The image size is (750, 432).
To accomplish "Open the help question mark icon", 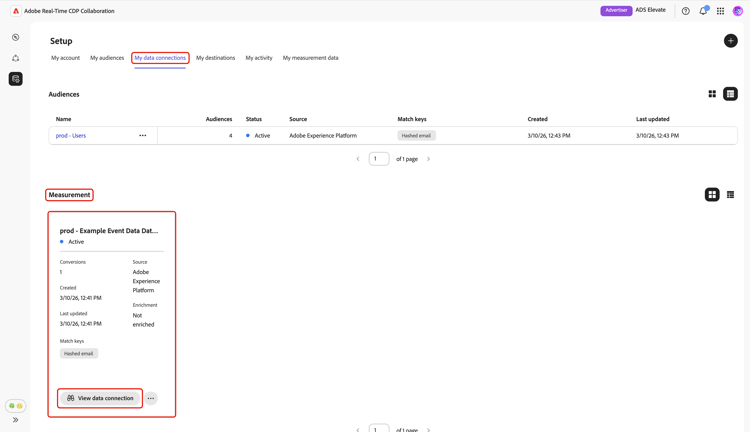I will tap(685, 11).
